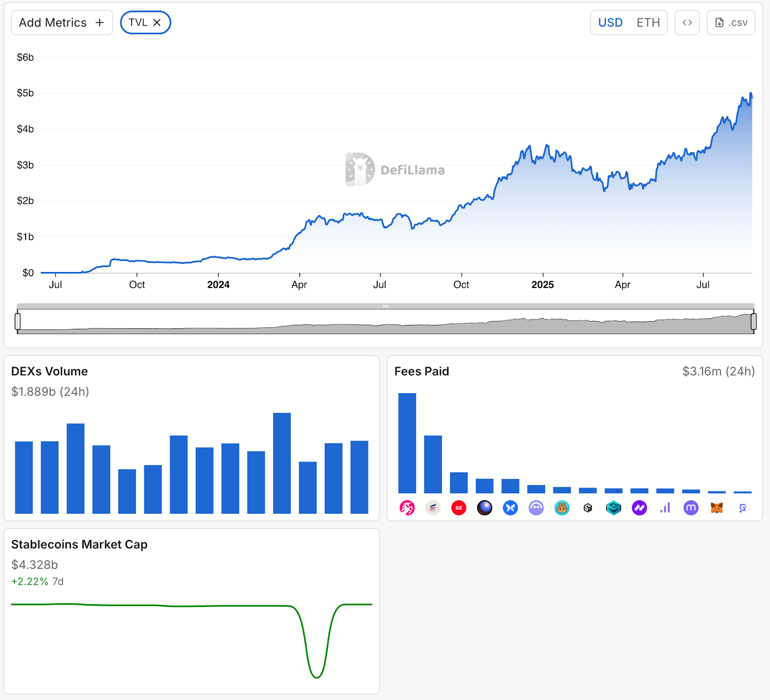
Task: Download chart data as .csv
Action: click(731, 22)
